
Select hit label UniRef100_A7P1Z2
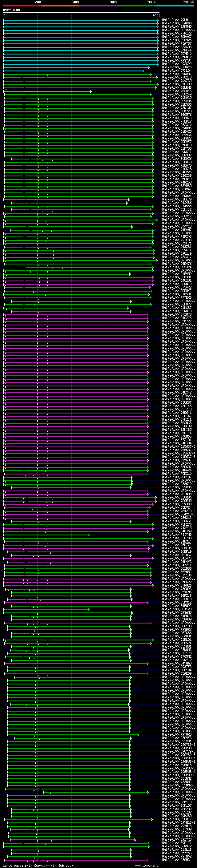click(x=177, y=33)
